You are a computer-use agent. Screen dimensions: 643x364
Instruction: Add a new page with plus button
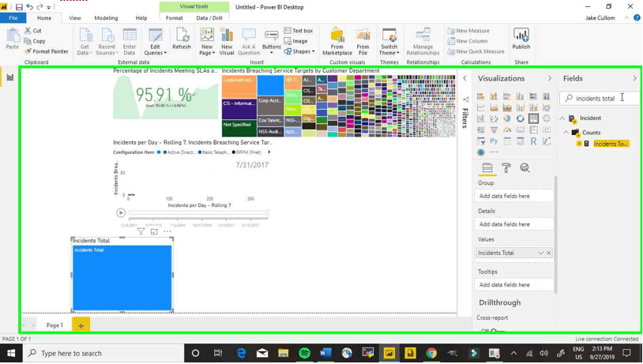tap(81, 325)
